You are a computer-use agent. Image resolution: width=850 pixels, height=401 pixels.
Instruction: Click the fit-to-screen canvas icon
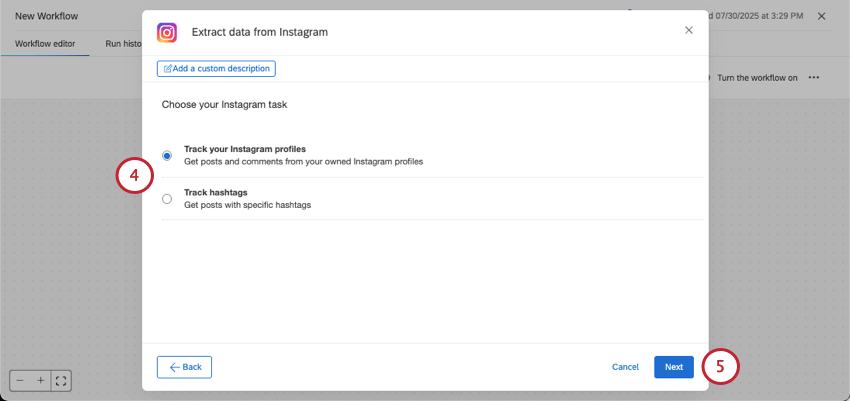click(60, 380)
